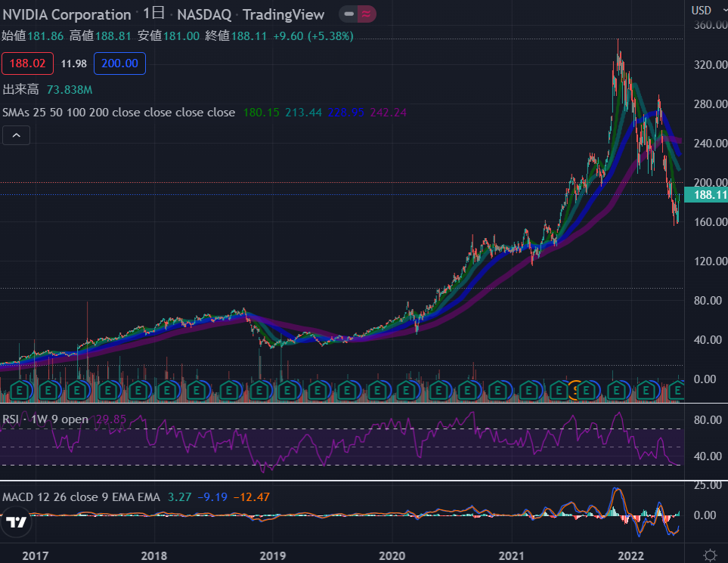Click the blue SMA 100 value 228.95
The height and width of the screenshot is (563, 728).
[x=346, y=113]
